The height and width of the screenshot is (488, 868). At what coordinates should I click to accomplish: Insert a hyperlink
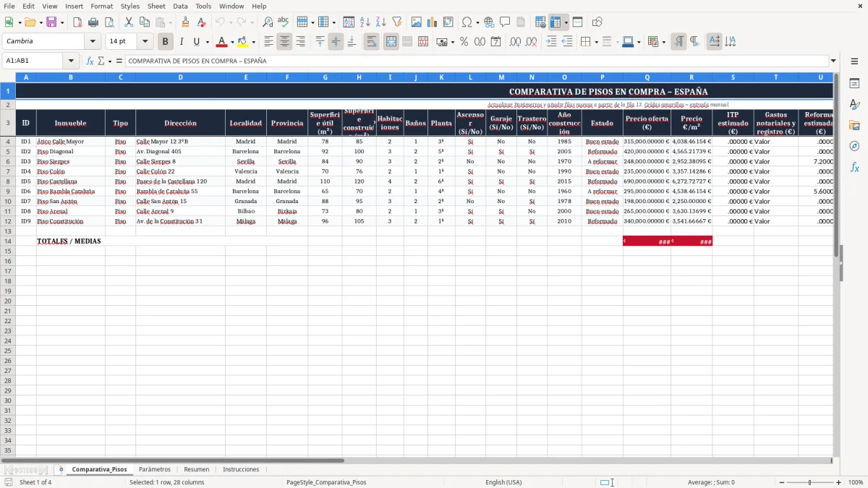[x=489, y=22]
